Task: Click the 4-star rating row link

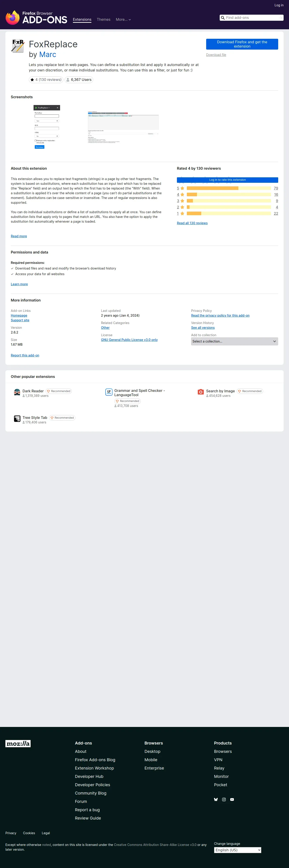Action: pos(180,195)
